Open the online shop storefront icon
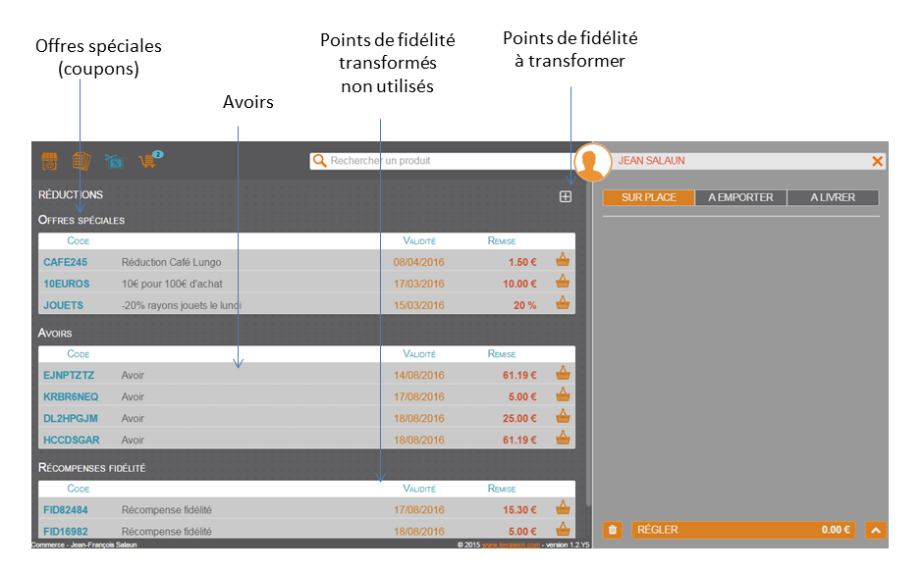 point(49,161)
